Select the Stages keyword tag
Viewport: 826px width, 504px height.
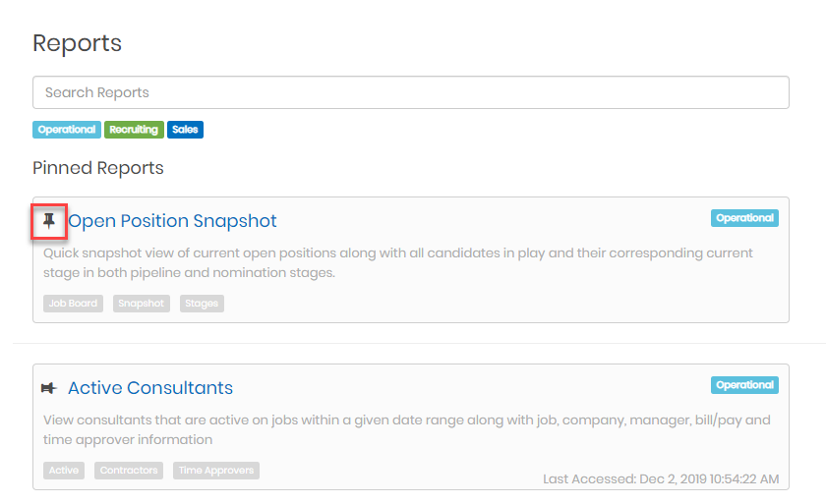(202, 304)
